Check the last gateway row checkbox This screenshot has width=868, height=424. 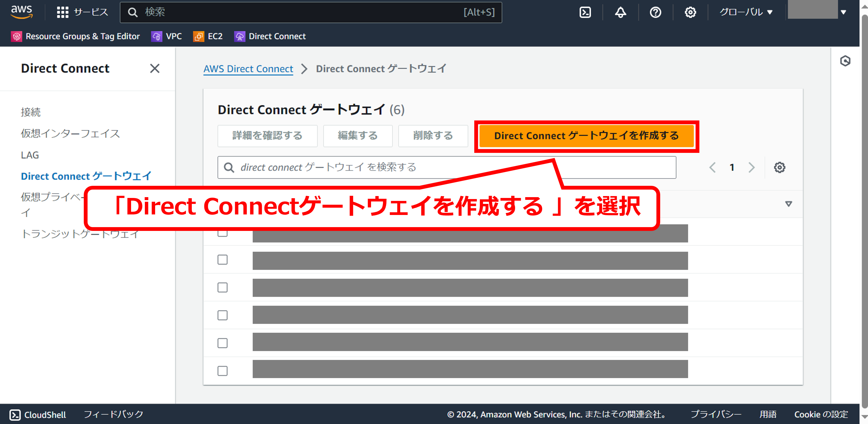click(x=222, y=371)
